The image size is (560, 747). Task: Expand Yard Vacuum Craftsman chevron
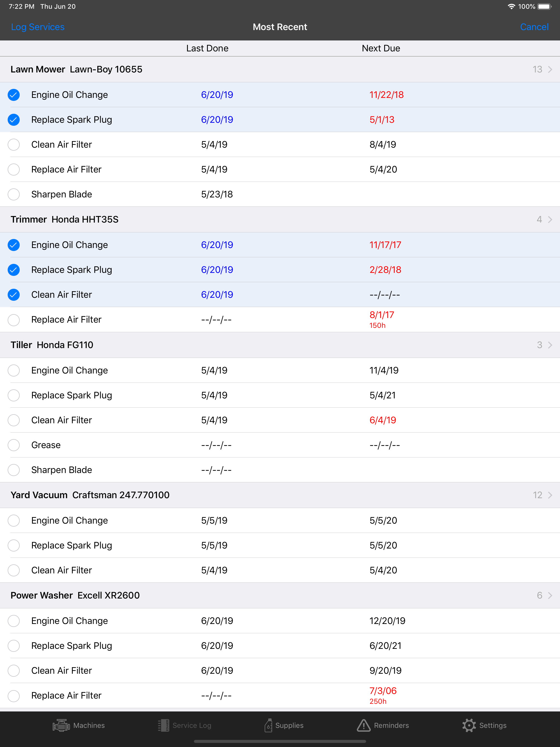click(550, 495)
